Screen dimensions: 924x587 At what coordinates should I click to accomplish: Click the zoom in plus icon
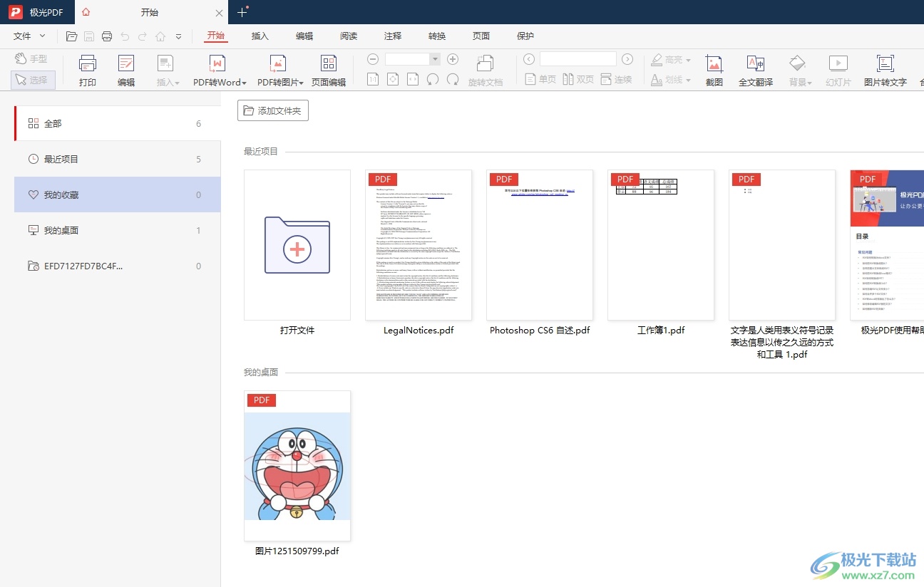(x=452, y=59)
